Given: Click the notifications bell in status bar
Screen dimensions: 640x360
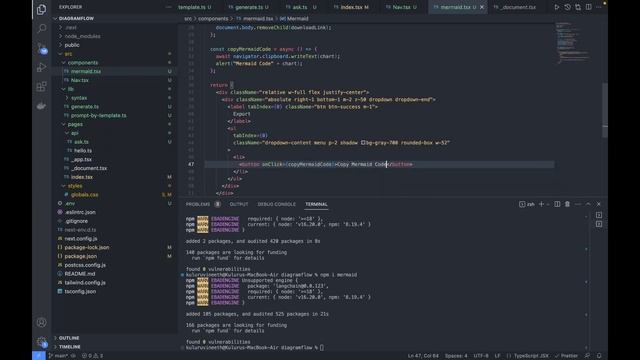Looking at the screenshot, I should coord(599,356).
